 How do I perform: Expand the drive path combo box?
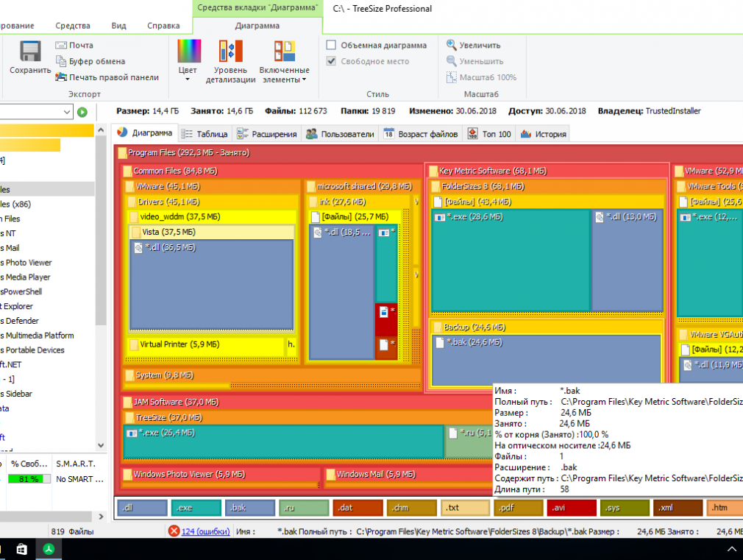pos(66,112)
